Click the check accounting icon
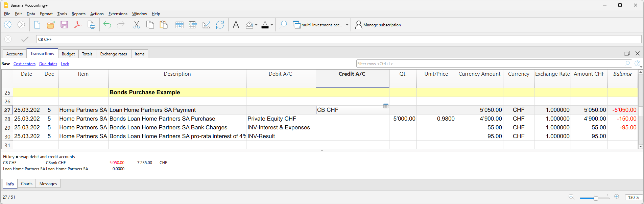Screen dimensions: 644x204 207,25
